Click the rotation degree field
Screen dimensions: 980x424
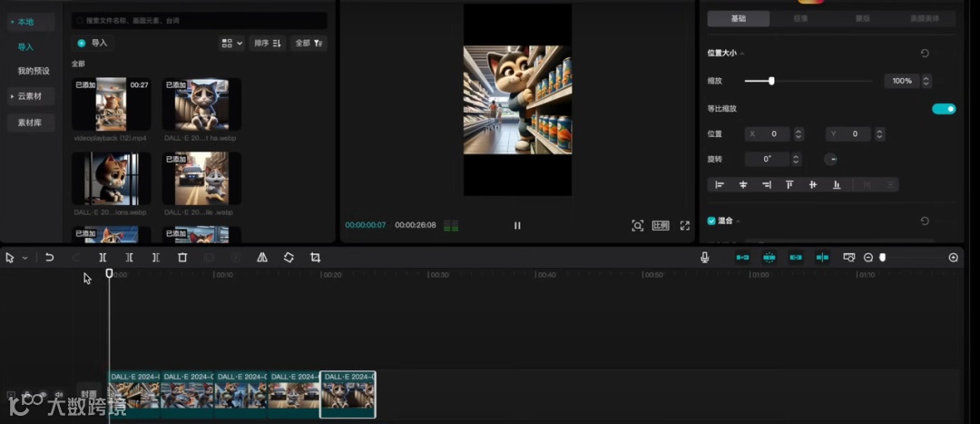[x=768, y=160]
